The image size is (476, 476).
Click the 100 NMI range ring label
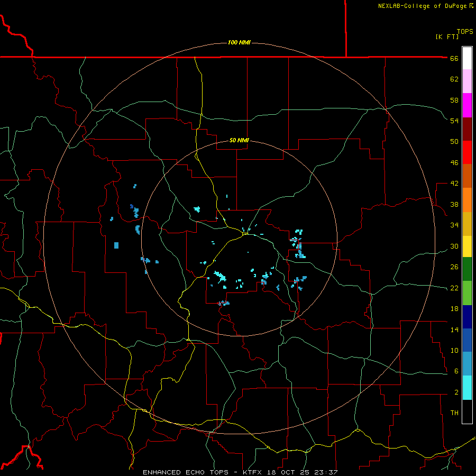tap(239, 42)
